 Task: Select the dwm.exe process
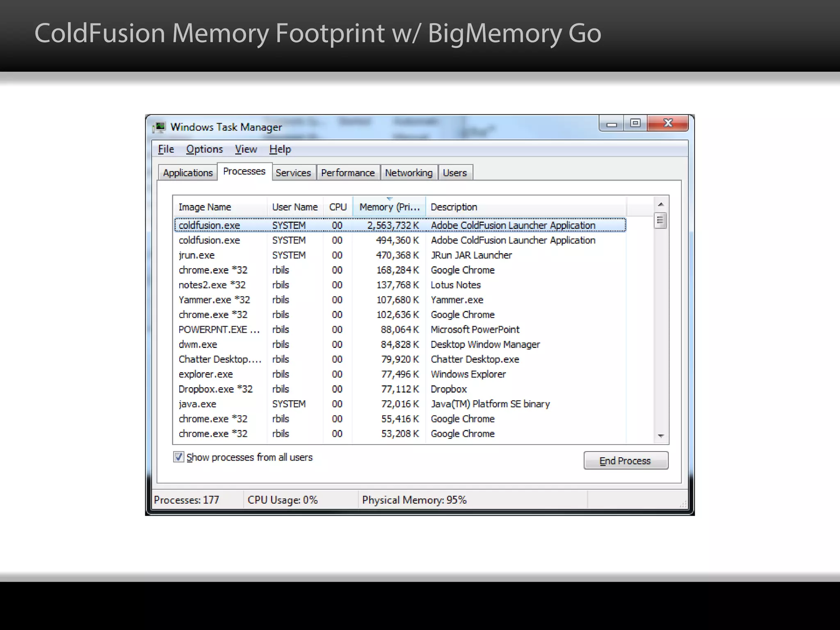pos(400,345)
